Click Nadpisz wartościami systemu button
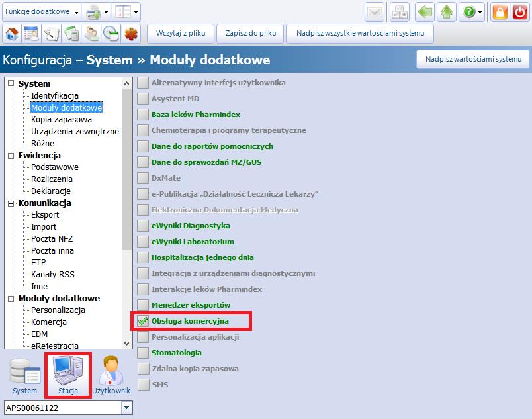532x419 pixels. (473, 60)
